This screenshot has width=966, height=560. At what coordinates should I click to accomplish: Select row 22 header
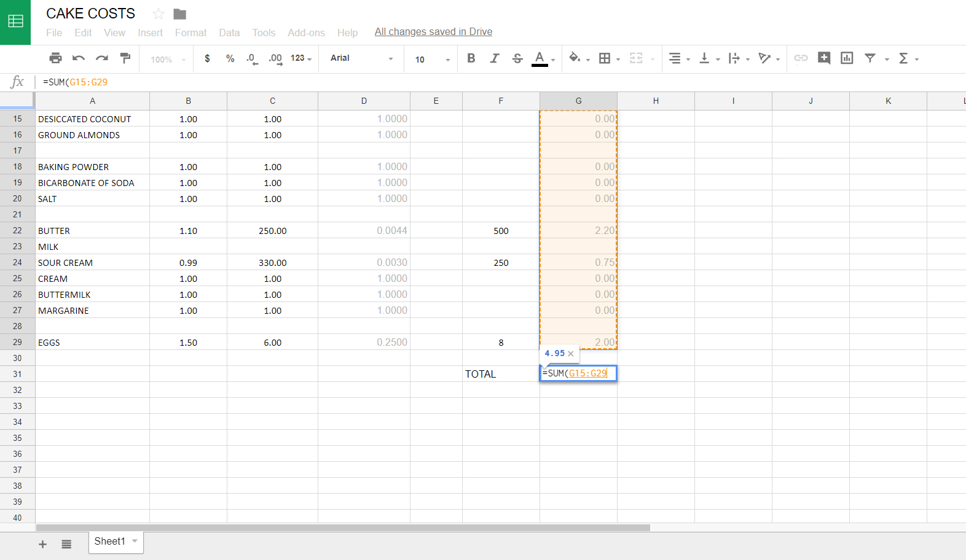(x=17, y=230)
